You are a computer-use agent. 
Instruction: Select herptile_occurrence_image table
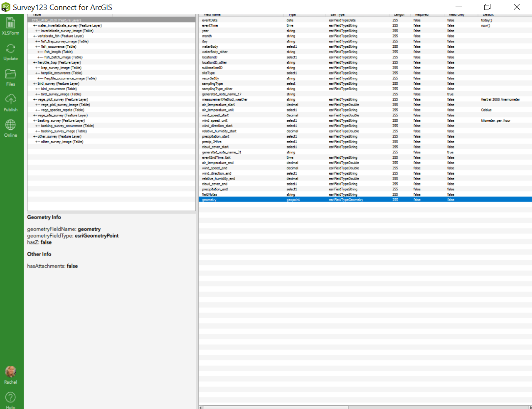click(x=70, y=78)
